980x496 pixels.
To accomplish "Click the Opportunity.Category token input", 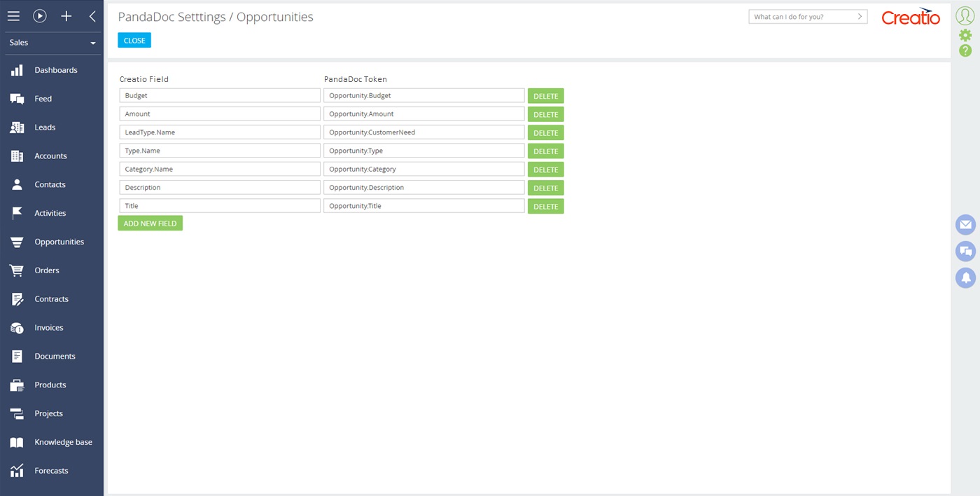I will [424, 169].
